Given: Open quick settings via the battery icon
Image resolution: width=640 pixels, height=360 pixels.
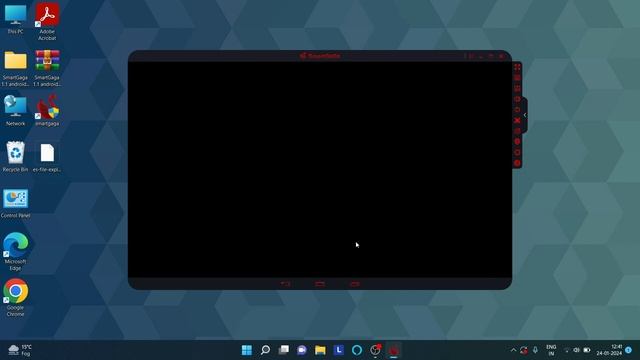Looking at the screenshot, I should coord(587,350).
